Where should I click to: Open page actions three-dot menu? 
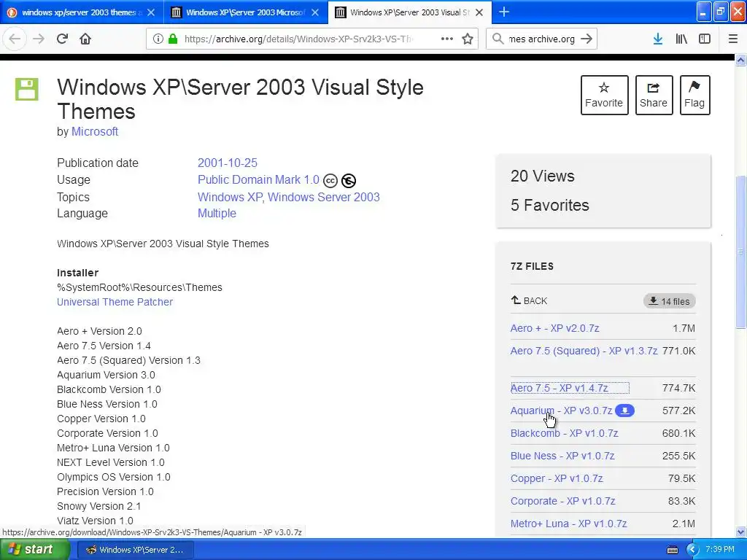pyautogui.click(x=447, y=39)
